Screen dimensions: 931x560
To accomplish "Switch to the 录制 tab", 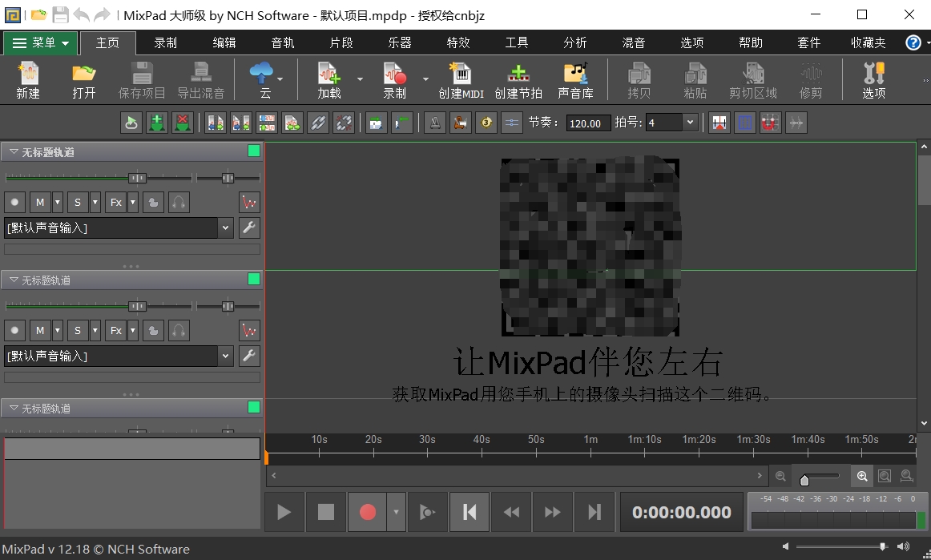I will [x=166, y=42].
